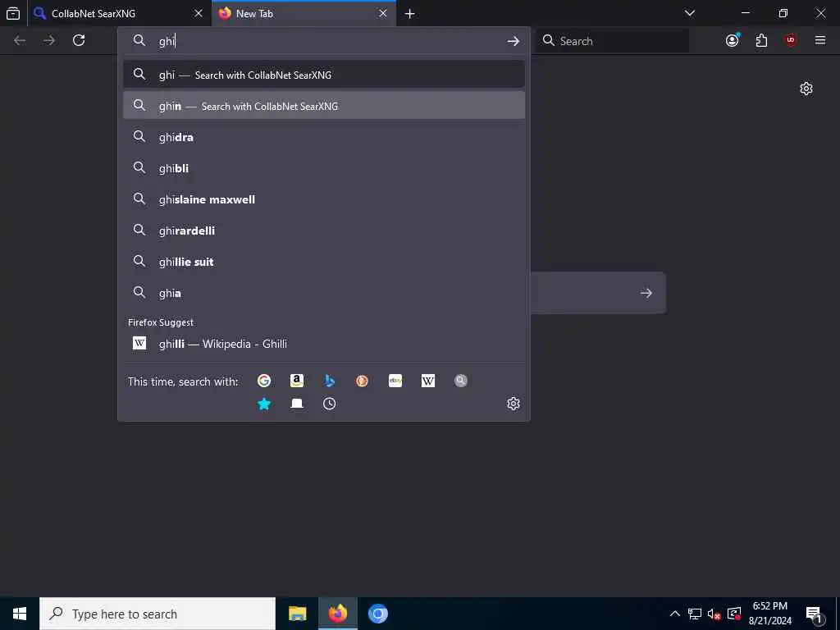Image resolution: width=840 pixels, height=630 pixels.
Task: Search this time with Wikipedia
Action: pyautogui.click(x=428, y=381)
